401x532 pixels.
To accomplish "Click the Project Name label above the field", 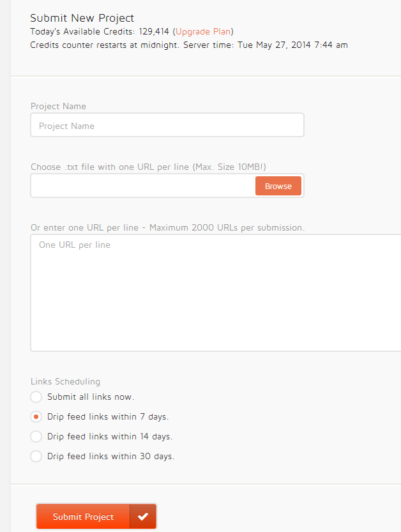I will point(58,107).
